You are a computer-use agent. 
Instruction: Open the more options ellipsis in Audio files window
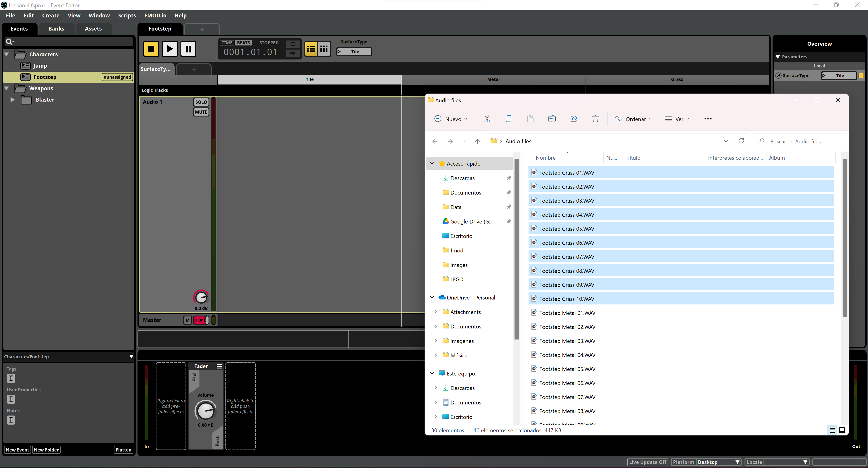tap(708, 119)
